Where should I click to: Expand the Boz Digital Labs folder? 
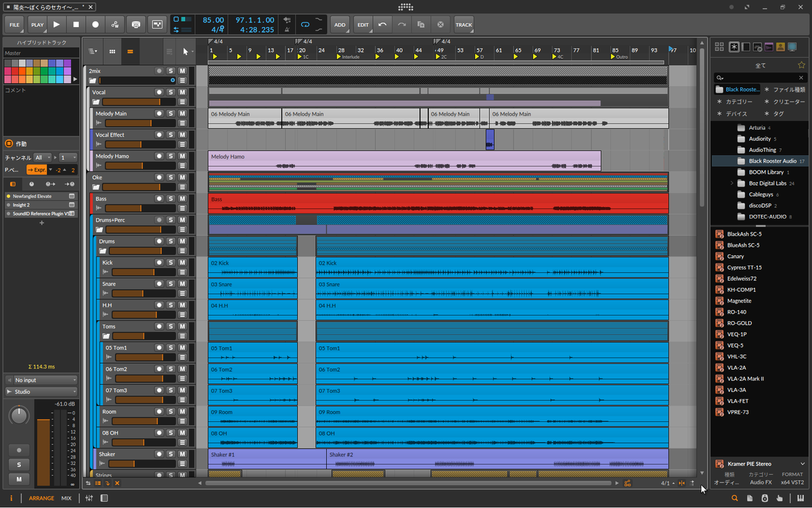(732, 184)
